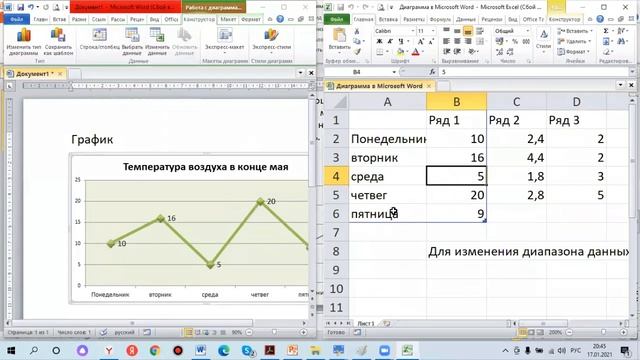
Task: Close Документ1 tab in Word
Action: coord(60,74)
